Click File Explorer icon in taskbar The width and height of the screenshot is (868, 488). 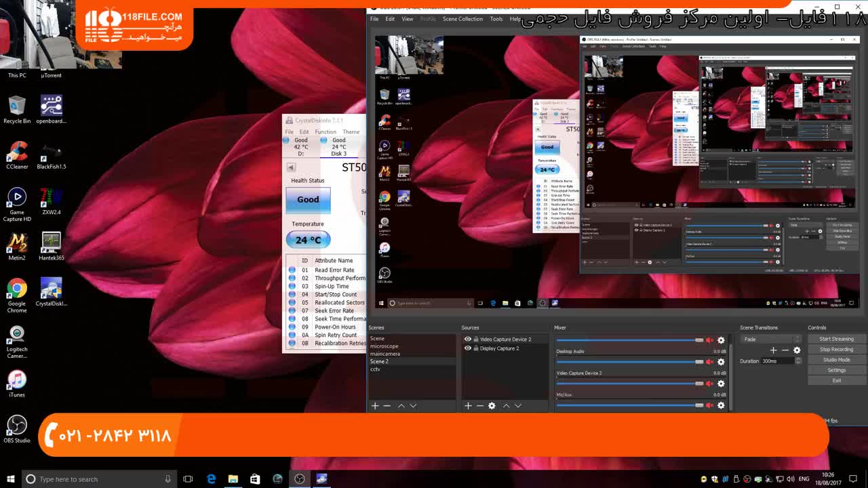[x=233, y=479]
